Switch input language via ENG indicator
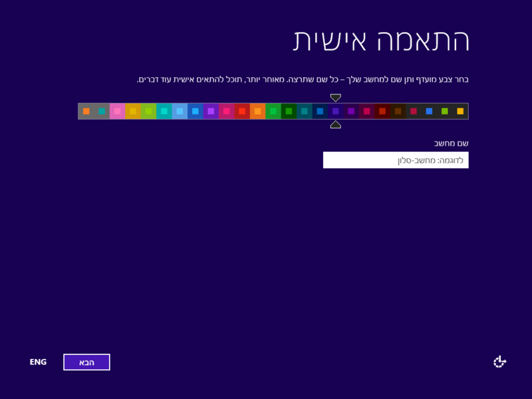The image size is (532, 399). (38, 362)
